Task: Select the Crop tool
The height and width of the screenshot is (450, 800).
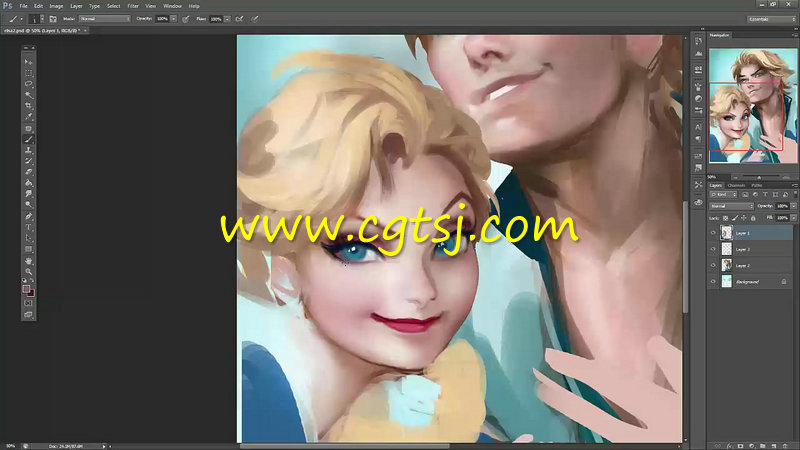Action: (x=29, y=106)
